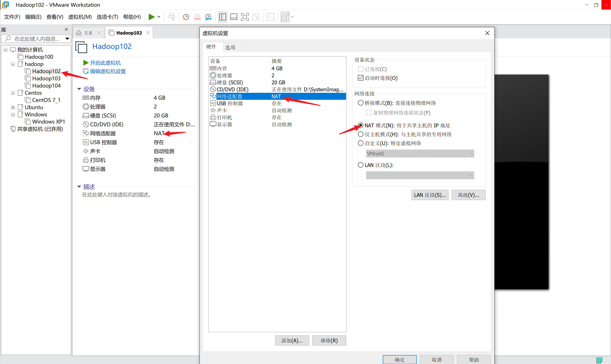Collapse the hadoop folder tree node

13,64
